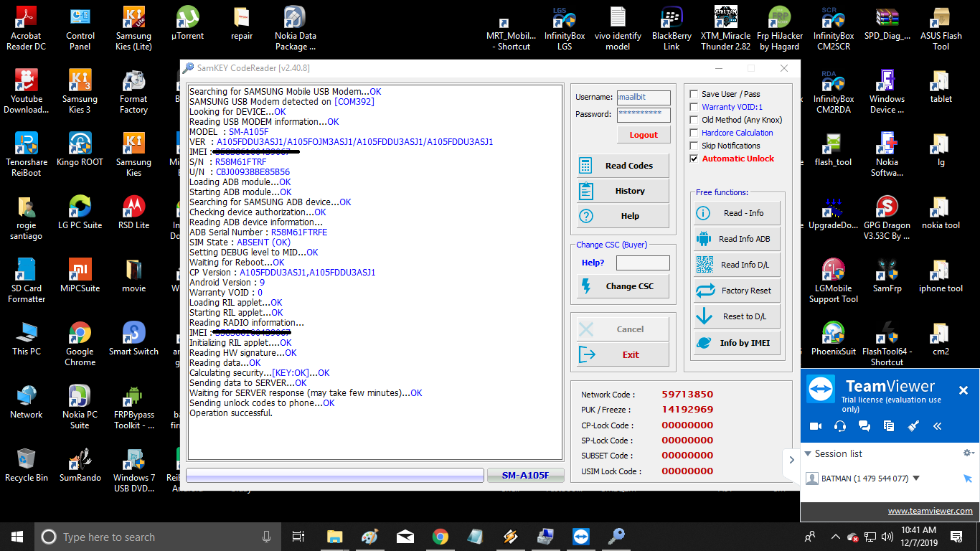This screenshot has height=551, width=980.
Task: Start TeamViewer video call icon
Action: (816, 425)
